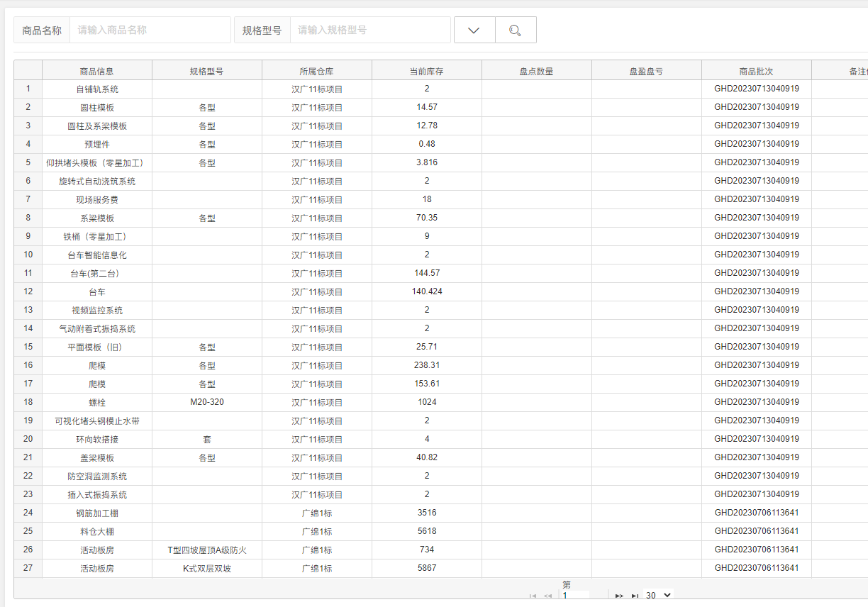The width and height of the screenshot is (868, 607).
Task: Expand the advanced search chevron
Action: tap(474, 30)
